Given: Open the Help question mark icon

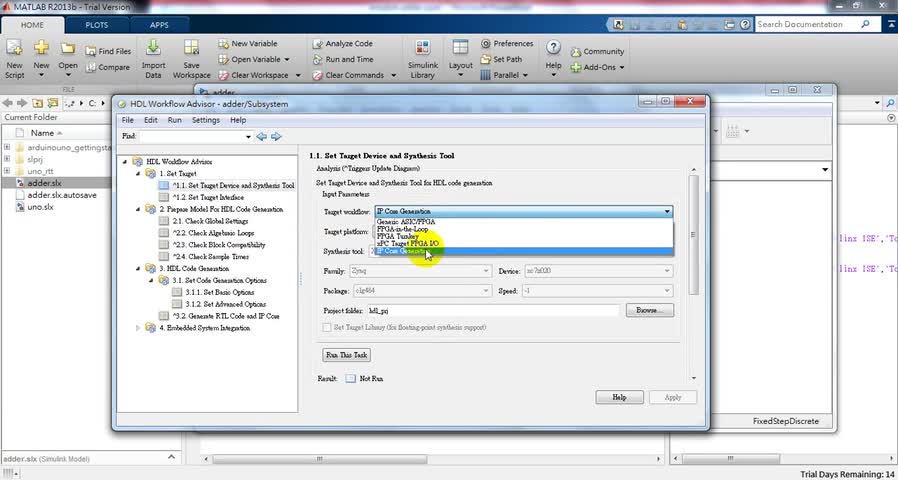Looking at the screenshot, I should pos(553,47).
